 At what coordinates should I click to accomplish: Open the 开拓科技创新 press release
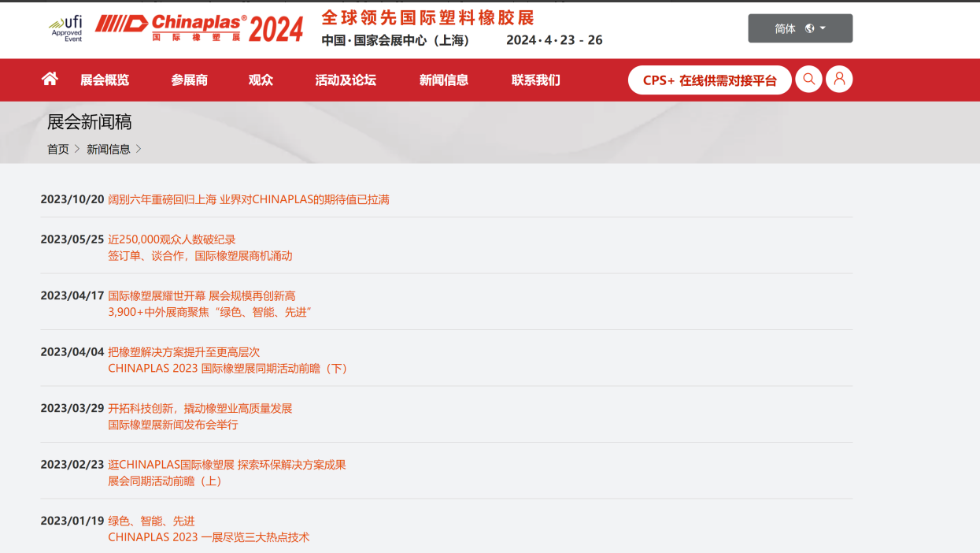pos(200,408)
